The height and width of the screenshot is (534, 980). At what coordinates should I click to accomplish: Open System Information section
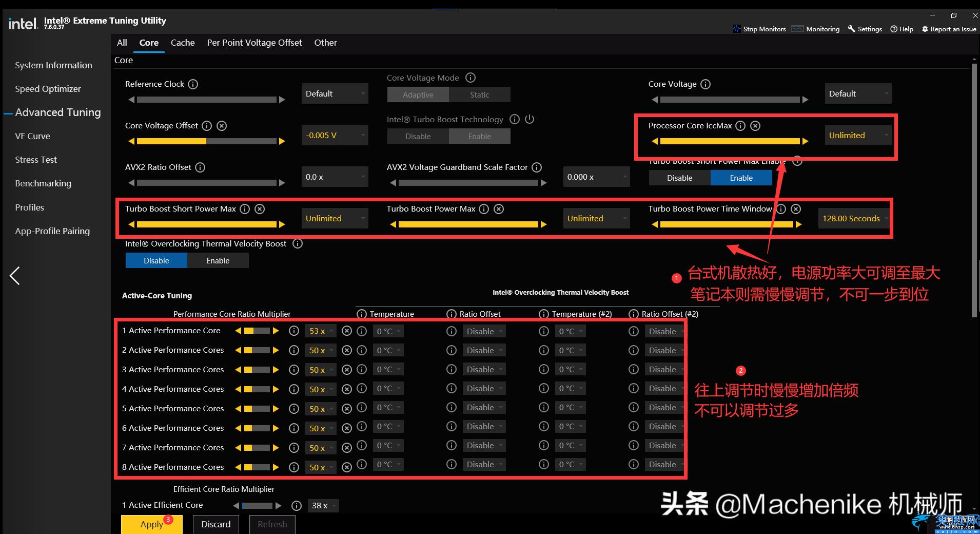[54, 65]
